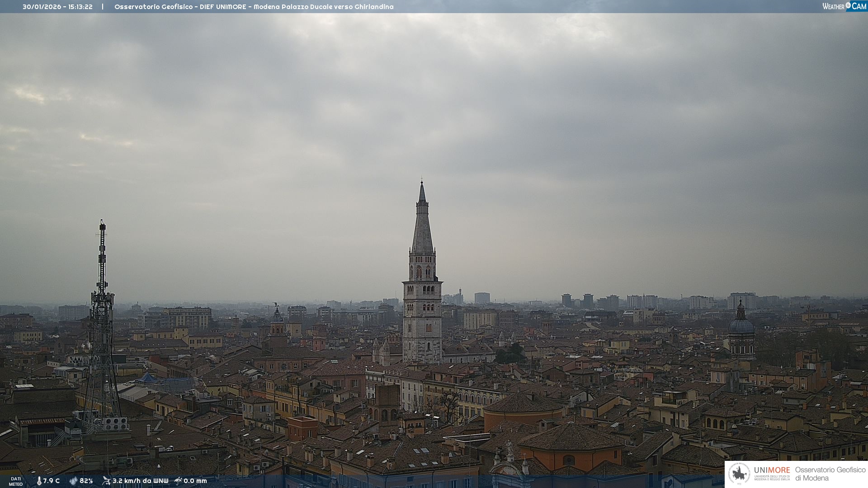Click the UNIMORE wordmark in bottom banner
868x488 pixels.
tap(772, 470)
